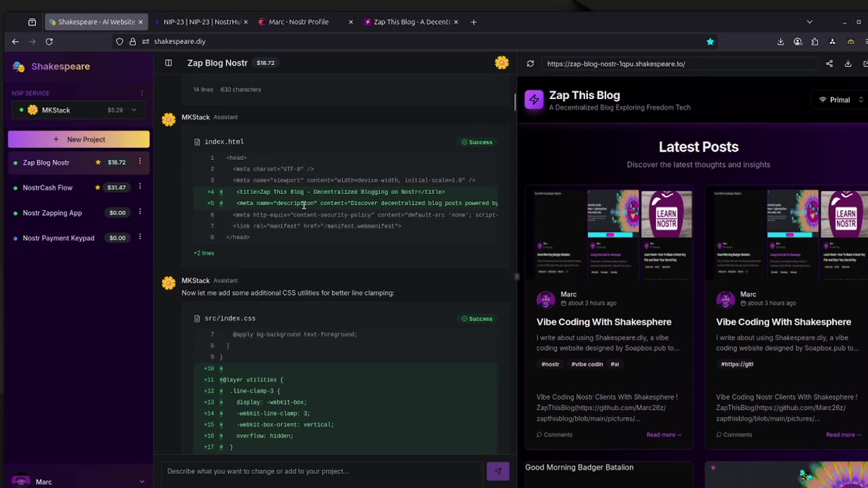Open Comments on first Vibe Coding post
This screenshot has width=868, height=488.
coord(555,434)
